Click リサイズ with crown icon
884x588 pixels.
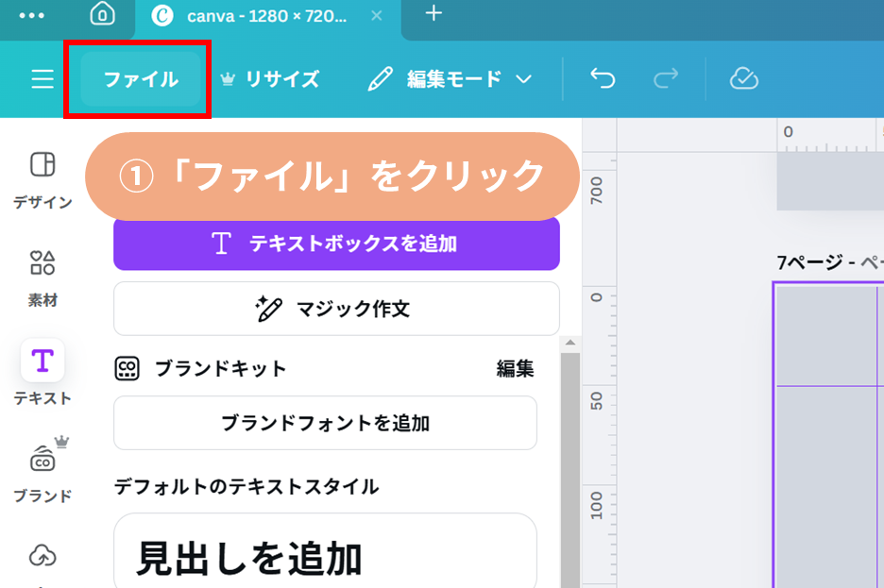click(270, 79)
